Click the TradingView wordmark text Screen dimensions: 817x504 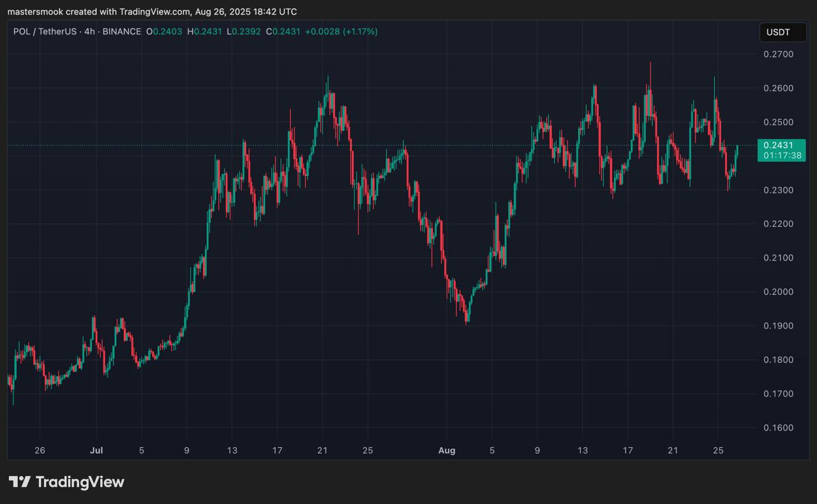click(x=80, y=482)
